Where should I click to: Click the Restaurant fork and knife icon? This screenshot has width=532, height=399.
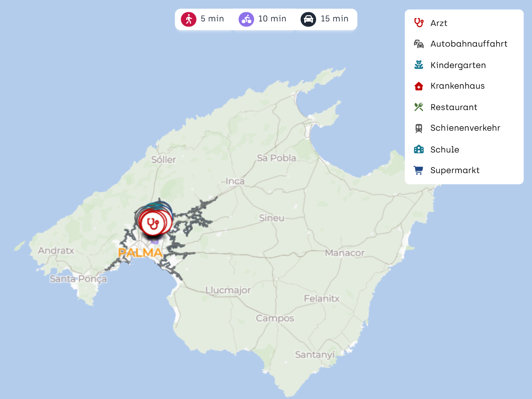click(x=419, y=107)
